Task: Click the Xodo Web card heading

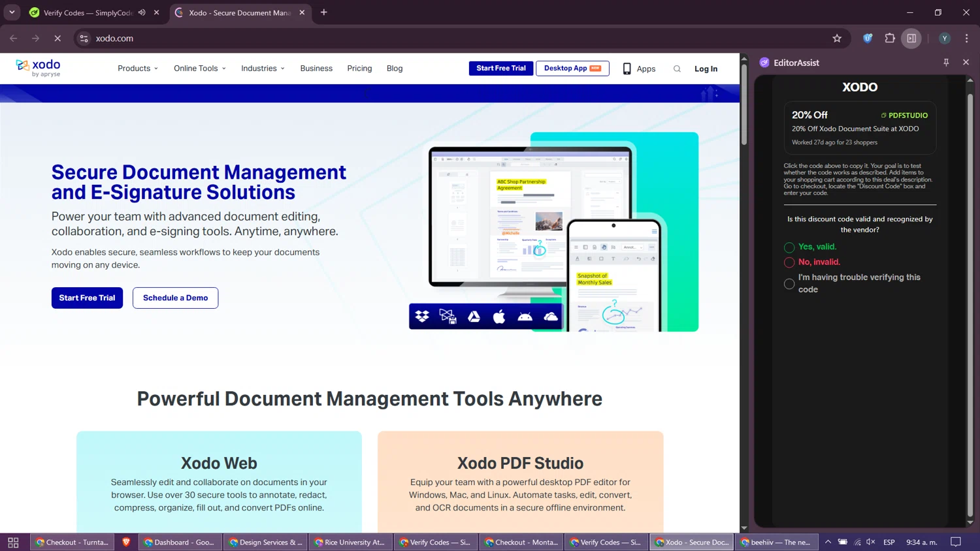Action: pos(219,463)
